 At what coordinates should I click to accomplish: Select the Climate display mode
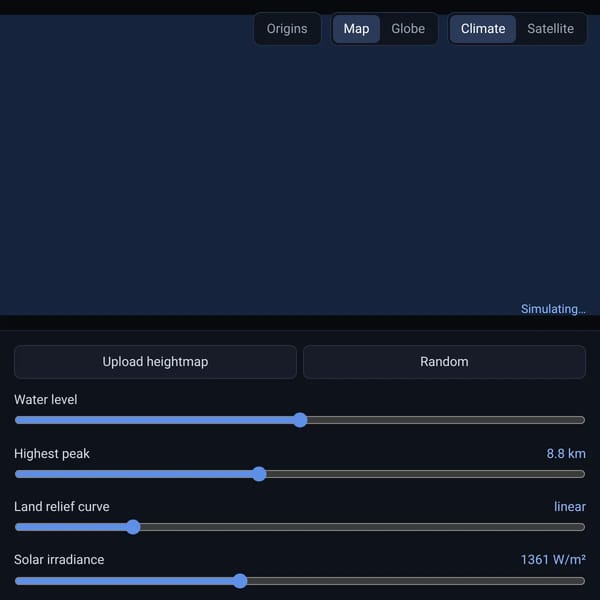[x=483, y=29]
